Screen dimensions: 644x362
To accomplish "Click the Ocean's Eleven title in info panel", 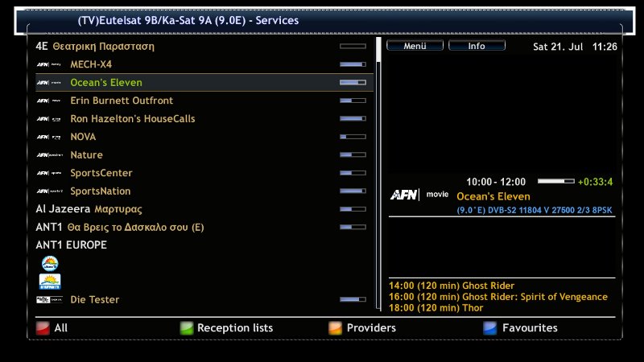I will click(493, 196).
